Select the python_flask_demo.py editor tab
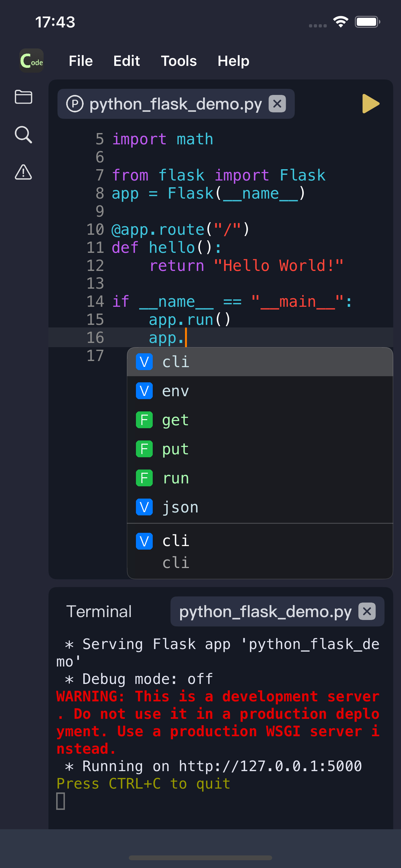This screenshot has width=401, height=868. [x=176, y=104]
